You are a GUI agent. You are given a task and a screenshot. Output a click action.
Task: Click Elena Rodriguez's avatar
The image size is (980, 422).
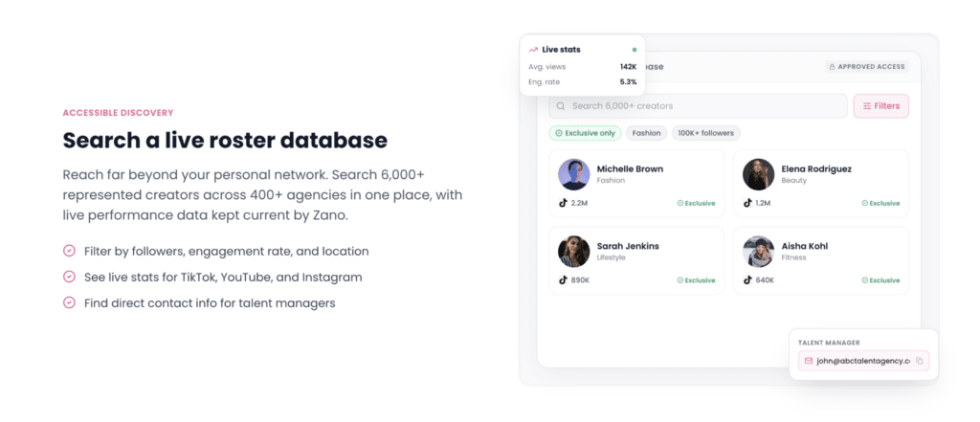pos(758,174)
